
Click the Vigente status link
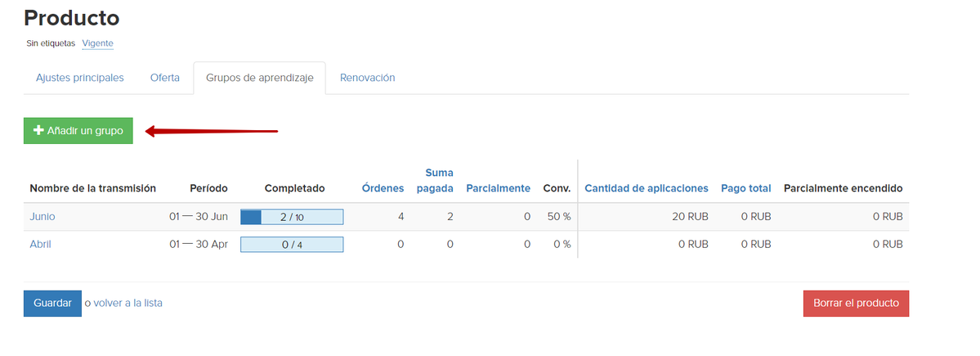pyautogui.click(x=97, y=43)
